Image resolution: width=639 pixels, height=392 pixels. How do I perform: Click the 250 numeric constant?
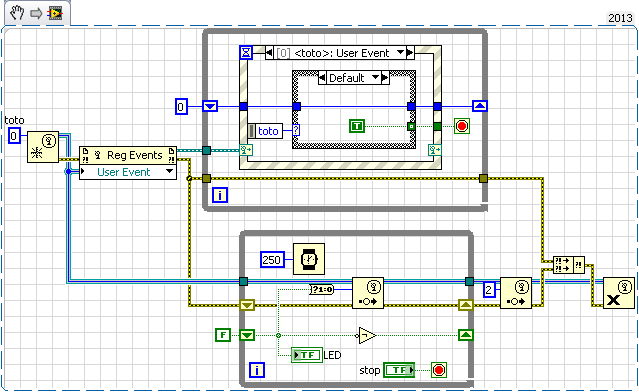pos(272,260)
